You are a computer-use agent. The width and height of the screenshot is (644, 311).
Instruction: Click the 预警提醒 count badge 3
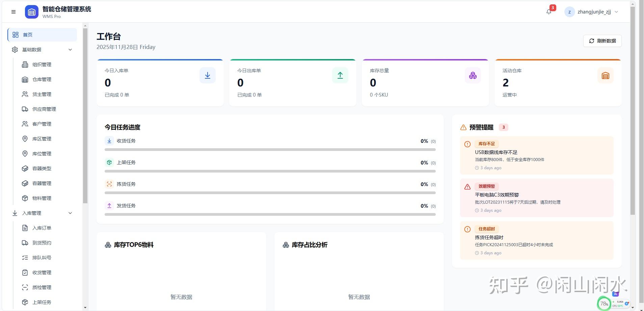[x=504, y=127]
